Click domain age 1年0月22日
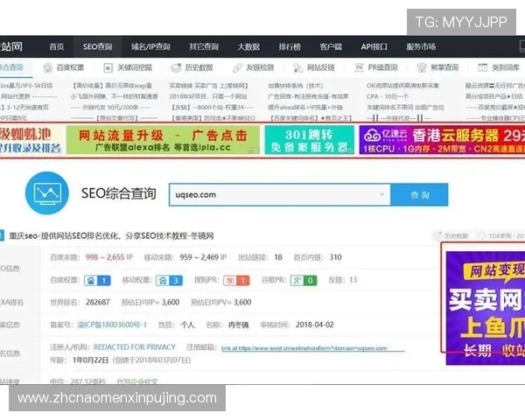The height and width of the screenshot is (420, 525). tap(91, 360)
